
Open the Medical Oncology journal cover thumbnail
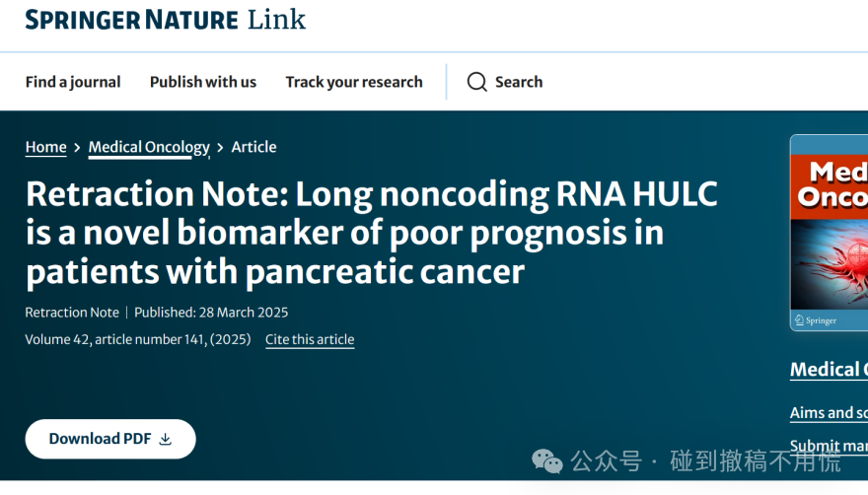pos(829,233)
